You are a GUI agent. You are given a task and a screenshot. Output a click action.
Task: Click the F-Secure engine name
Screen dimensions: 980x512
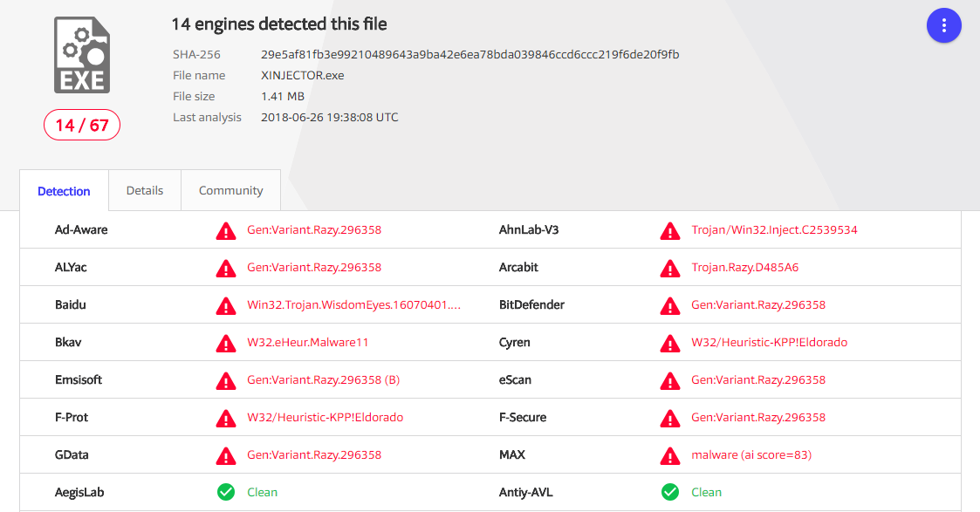click(x=523, y=417)
